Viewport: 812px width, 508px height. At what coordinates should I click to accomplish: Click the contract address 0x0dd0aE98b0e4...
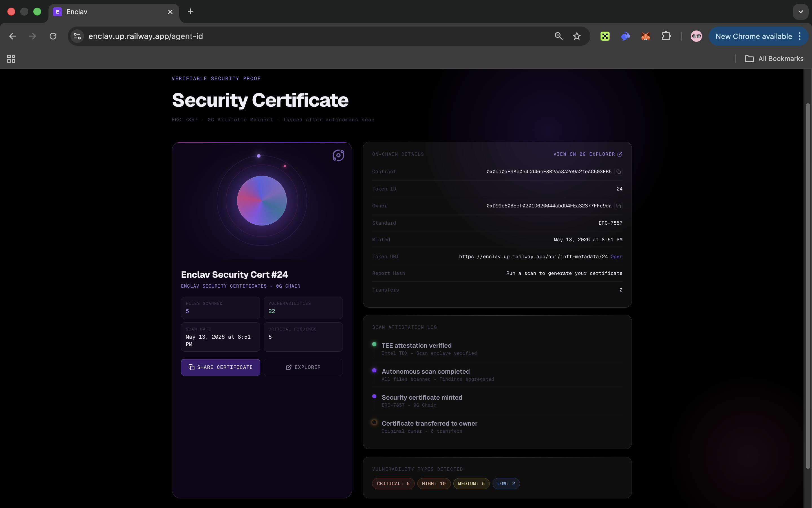[x=549, y=172]
